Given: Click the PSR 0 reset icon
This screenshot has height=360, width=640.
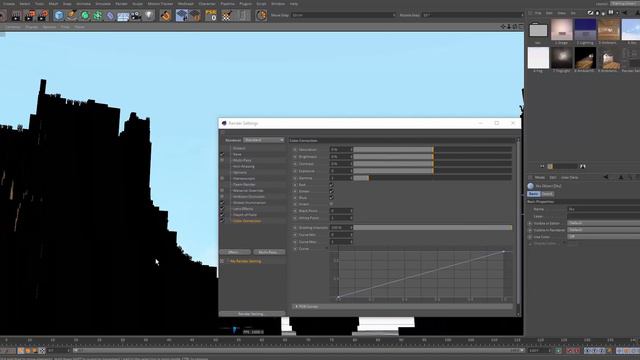Looking at the screenshot, I should [x=211, y=16].
